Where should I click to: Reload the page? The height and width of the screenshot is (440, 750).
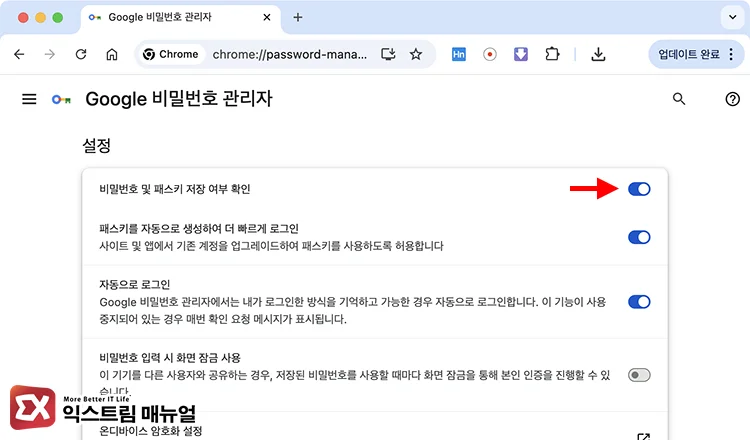(81, 55)
